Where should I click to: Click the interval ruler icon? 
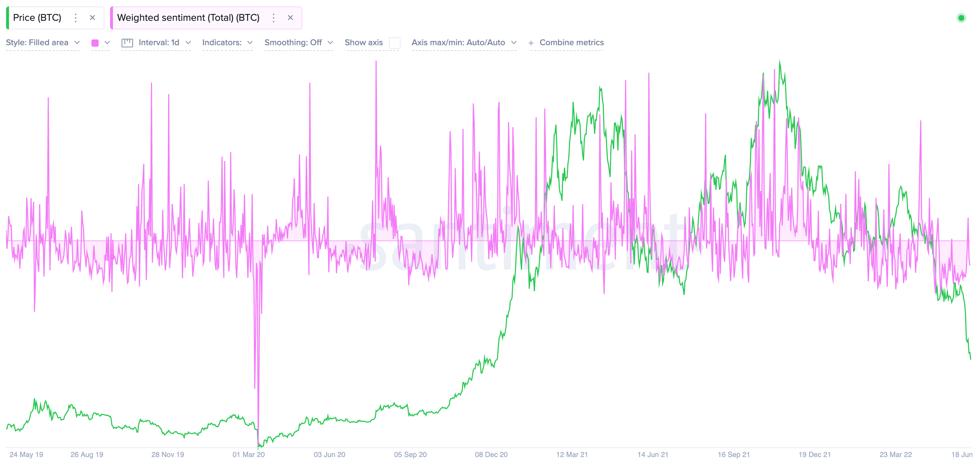[x=127, y=43]
